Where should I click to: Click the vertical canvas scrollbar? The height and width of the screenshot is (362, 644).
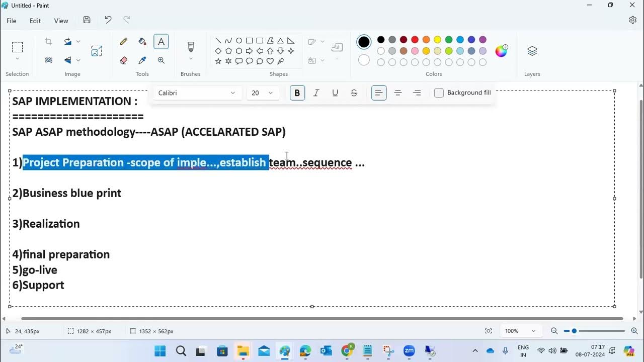pyautogui.click(x=640, y=189)
